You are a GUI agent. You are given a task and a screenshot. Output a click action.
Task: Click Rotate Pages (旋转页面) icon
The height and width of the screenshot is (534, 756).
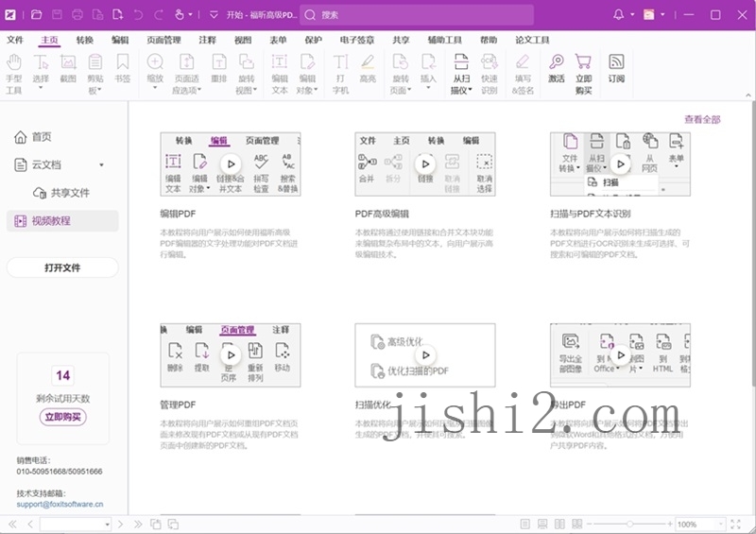click(400, 62)
